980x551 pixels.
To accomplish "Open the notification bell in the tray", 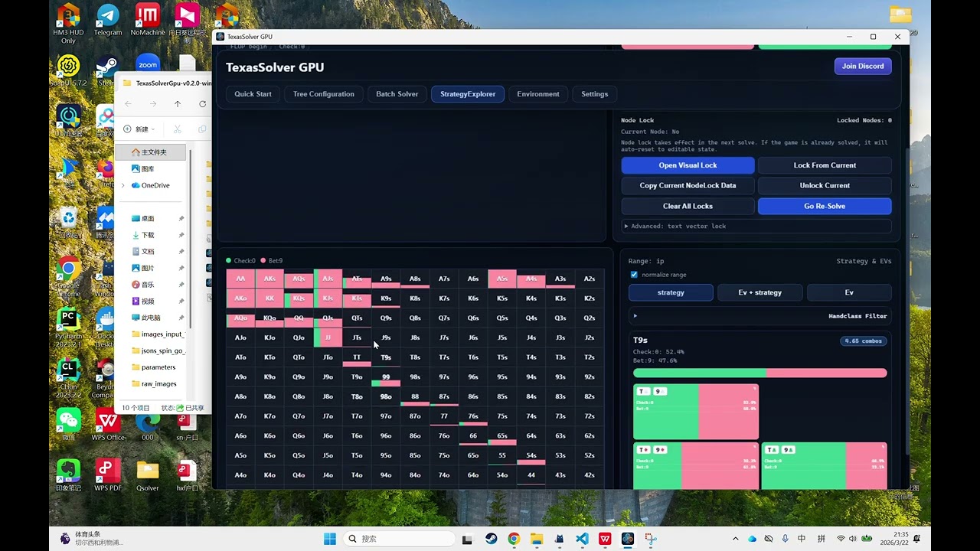I will point(916,539).
